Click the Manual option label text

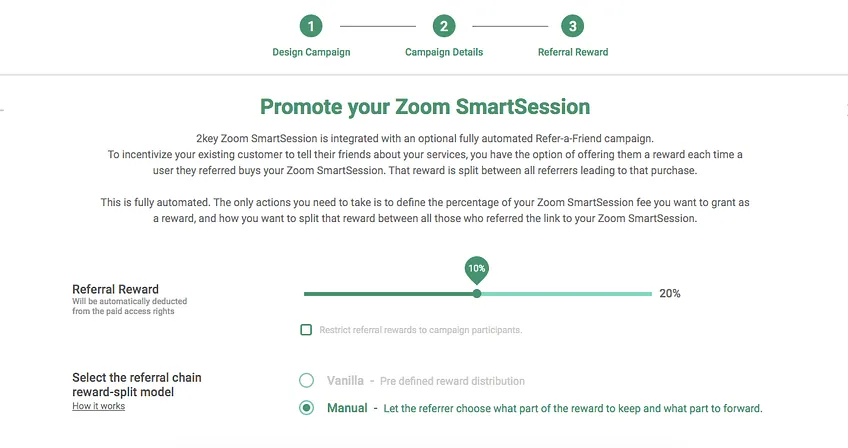[347, 408]
